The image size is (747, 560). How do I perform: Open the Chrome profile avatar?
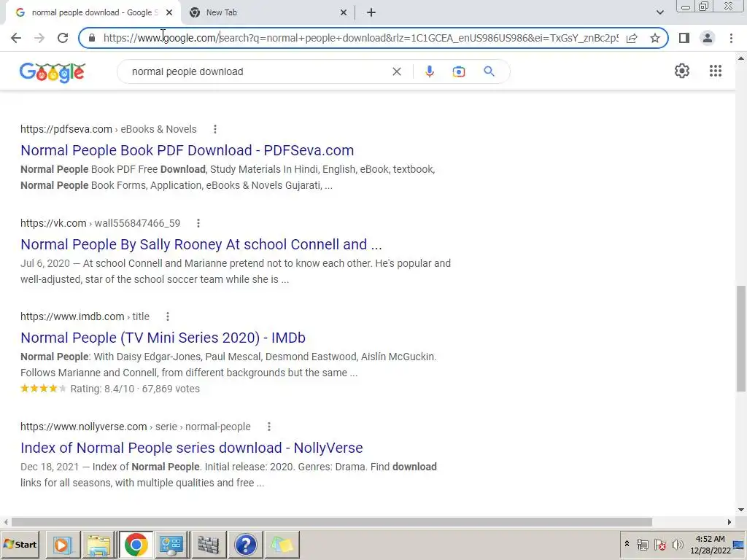click(708, 38)
